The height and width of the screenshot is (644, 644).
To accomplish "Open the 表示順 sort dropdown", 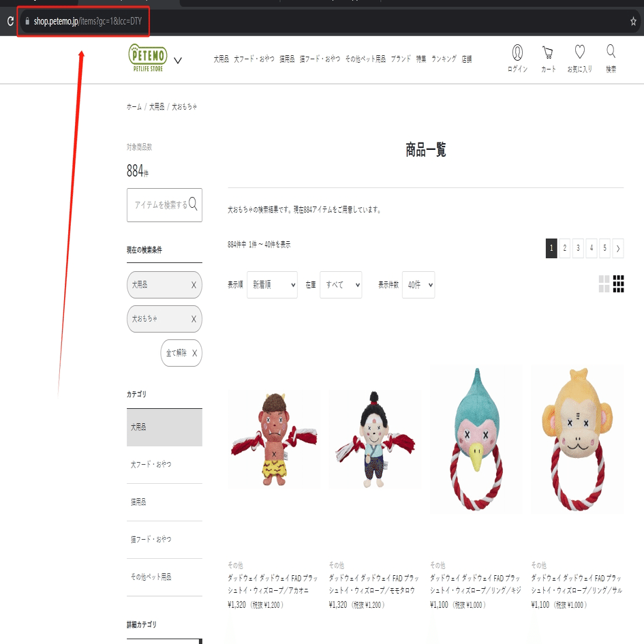I will click(272, 285).
